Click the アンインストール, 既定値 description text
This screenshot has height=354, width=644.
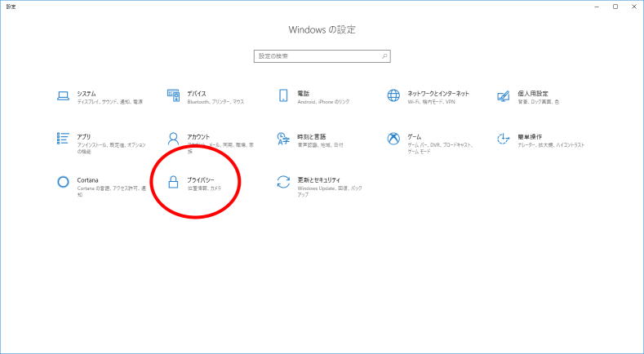[111, 148]
